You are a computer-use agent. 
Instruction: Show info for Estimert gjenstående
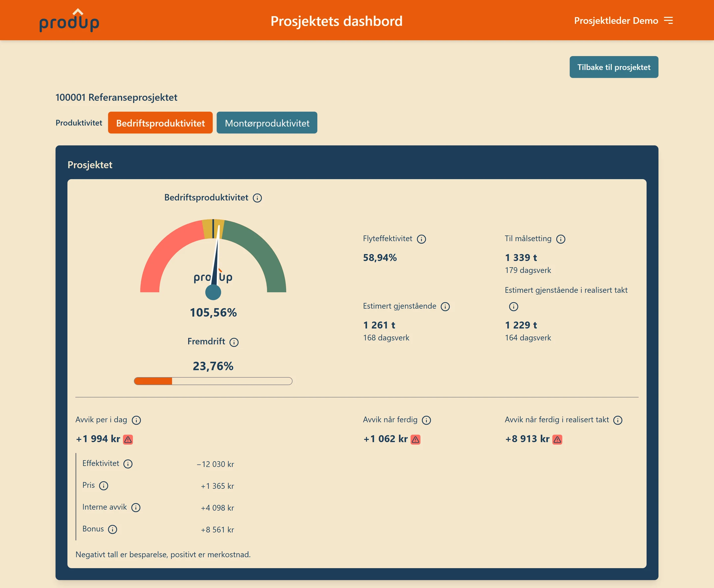(x=445, y=307)
